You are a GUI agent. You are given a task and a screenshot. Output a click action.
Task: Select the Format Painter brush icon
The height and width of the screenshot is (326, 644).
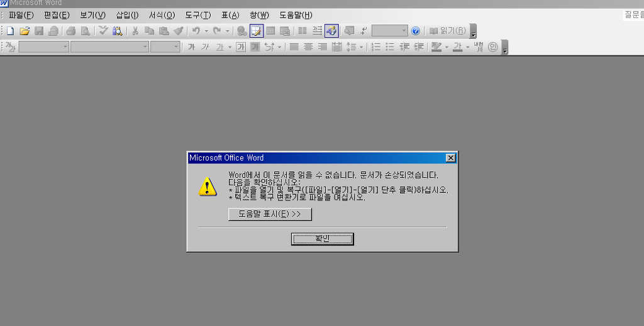pyautogui.click(x=178, y=31)
